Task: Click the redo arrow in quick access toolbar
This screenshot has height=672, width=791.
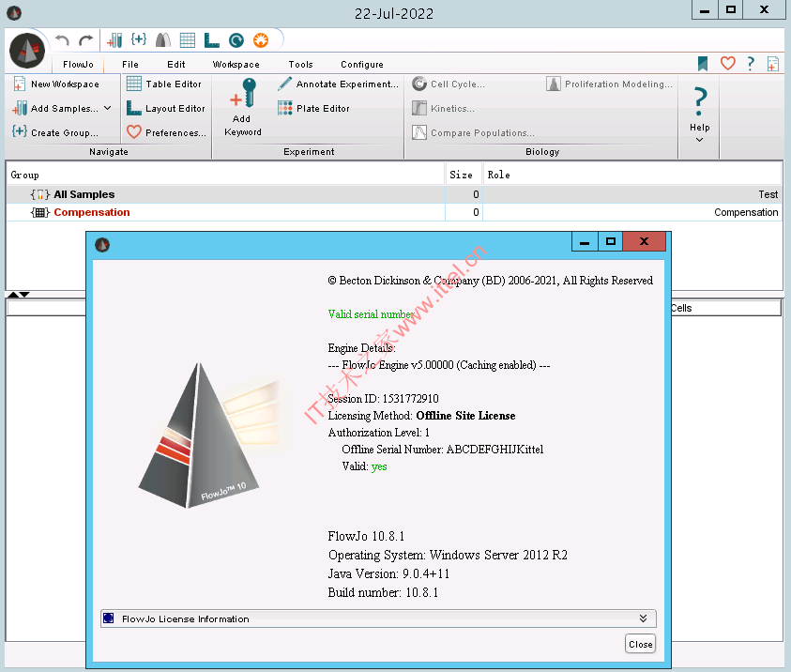Action: [86, 40]
